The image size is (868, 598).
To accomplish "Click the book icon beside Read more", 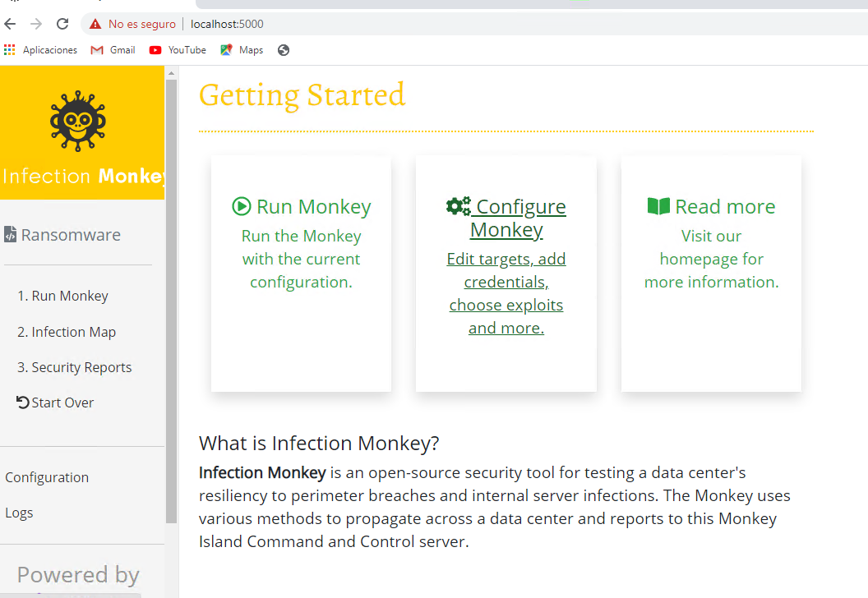I will pos(658,206).
